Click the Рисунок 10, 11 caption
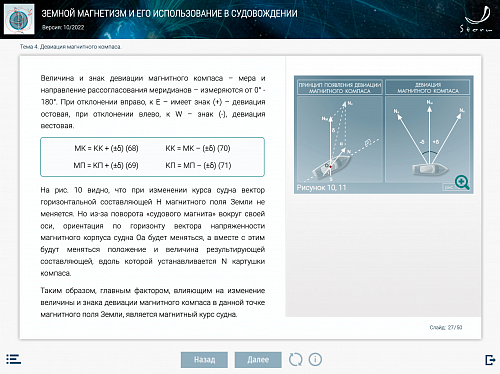Image resolution: width=500 pixels, height=374 pixels. (321, 188)
